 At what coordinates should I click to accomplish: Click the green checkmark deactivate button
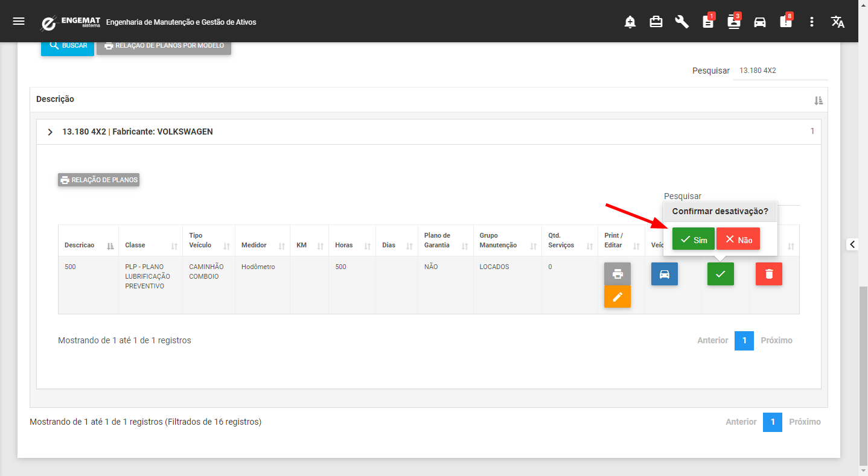coord(721,274)
